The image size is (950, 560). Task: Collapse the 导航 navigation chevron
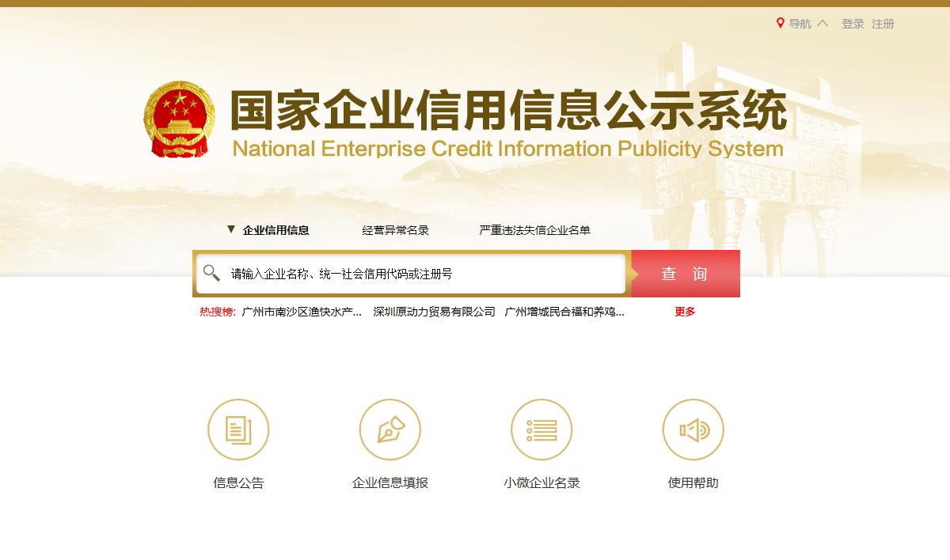coord(823,23)
